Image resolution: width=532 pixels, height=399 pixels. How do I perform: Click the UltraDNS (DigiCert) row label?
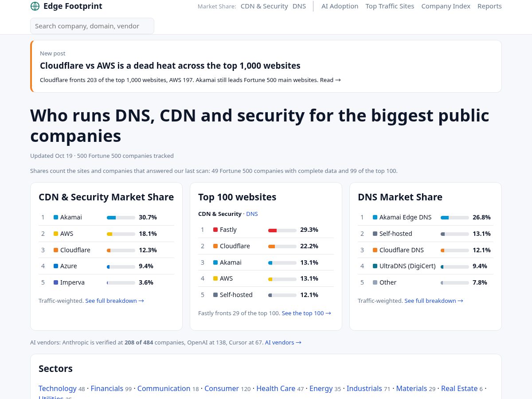[x=407, y=266]
